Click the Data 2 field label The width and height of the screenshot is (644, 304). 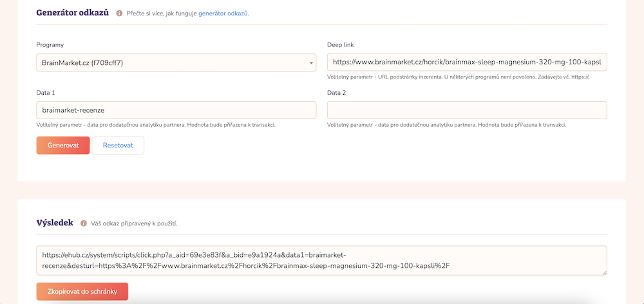click(336, 93)
